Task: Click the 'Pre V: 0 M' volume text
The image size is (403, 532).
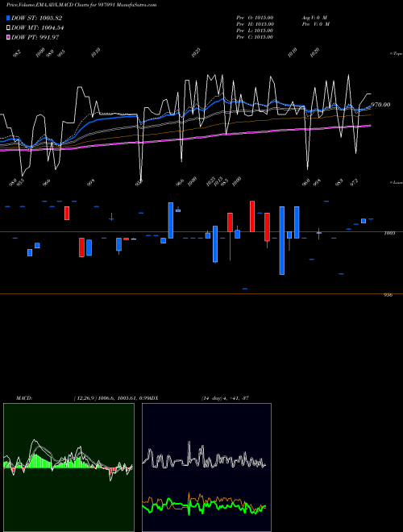Action: point(316,24)
